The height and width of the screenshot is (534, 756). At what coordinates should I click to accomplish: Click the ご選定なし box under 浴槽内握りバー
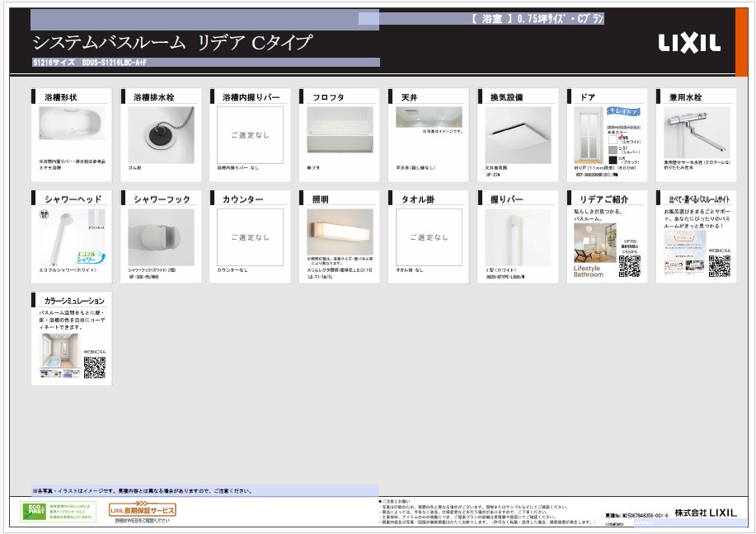pos(251,135)
